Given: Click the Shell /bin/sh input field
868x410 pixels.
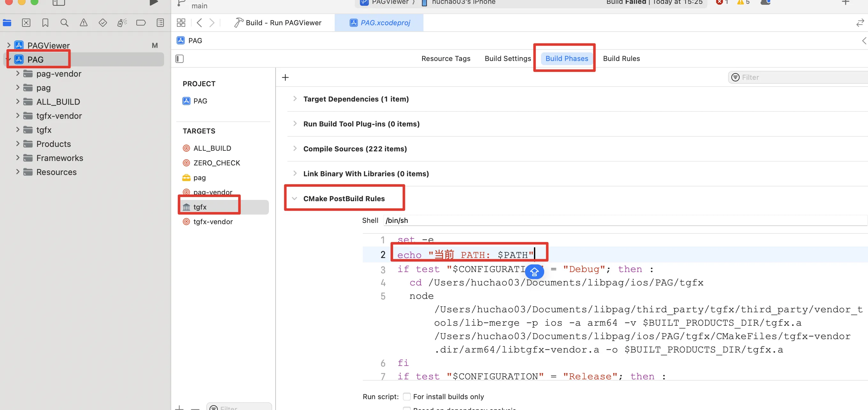Looking at the screenshot, I should tap(625, 221).
